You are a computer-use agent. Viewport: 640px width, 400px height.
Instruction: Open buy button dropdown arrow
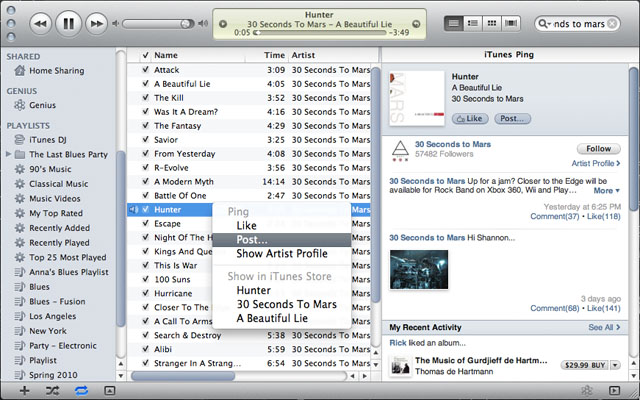[615, 365]
